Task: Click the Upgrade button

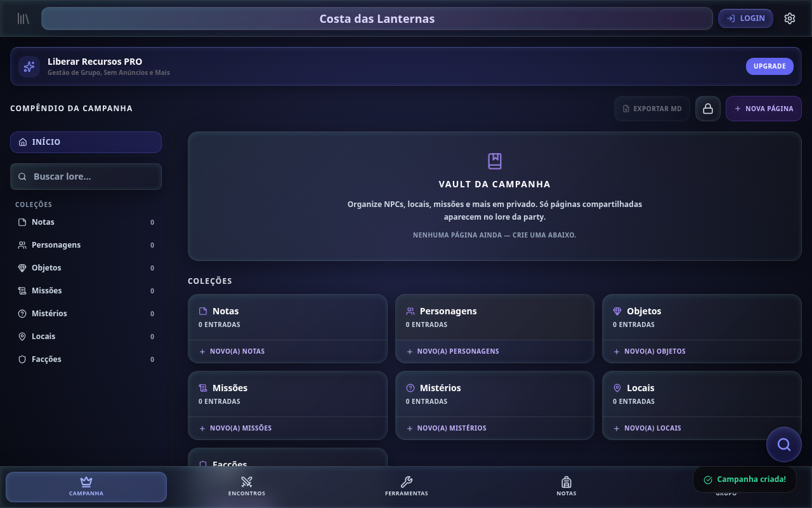Action: (x=769, y=66)
